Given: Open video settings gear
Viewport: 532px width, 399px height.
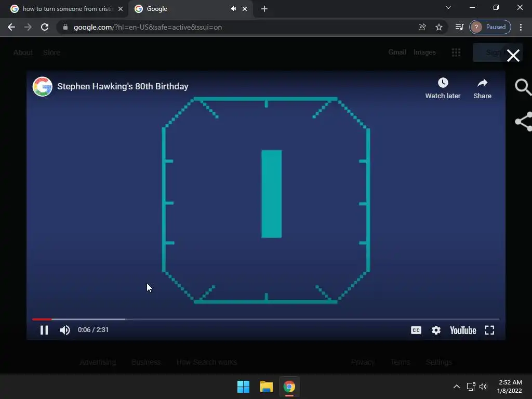Looking at the screenshot, I should pyautogui.click(x=436, y=330).
